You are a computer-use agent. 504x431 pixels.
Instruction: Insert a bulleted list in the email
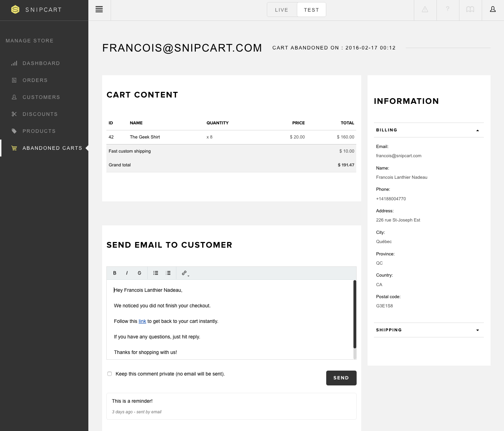click(x=156, y=273)
